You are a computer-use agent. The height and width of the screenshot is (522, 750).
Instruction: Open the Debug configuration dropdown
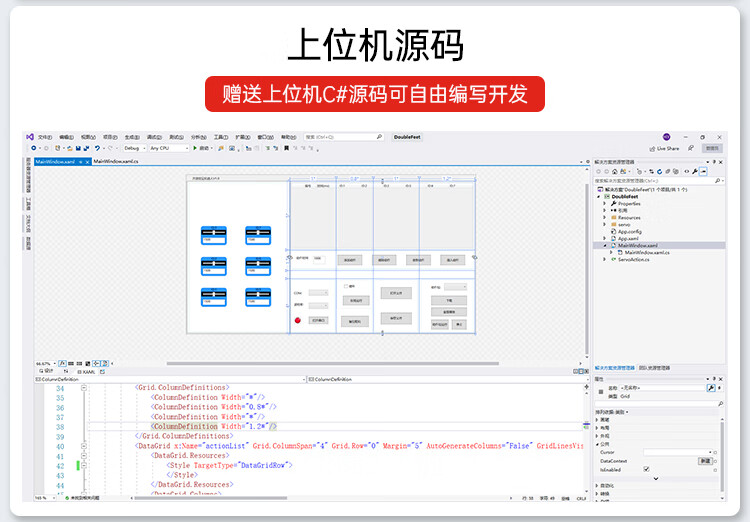point(134,148)
